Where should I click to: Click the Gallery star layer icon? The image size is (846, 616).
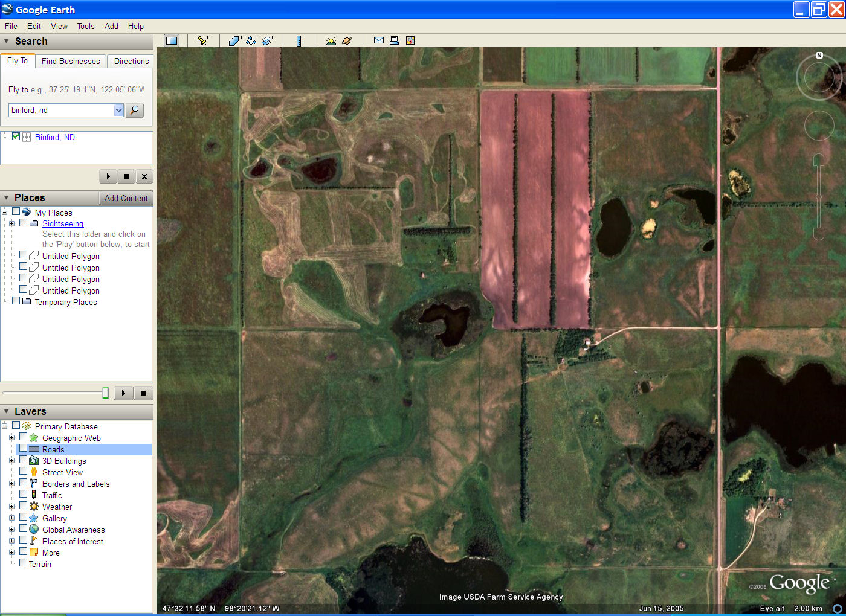click(34, 518)
